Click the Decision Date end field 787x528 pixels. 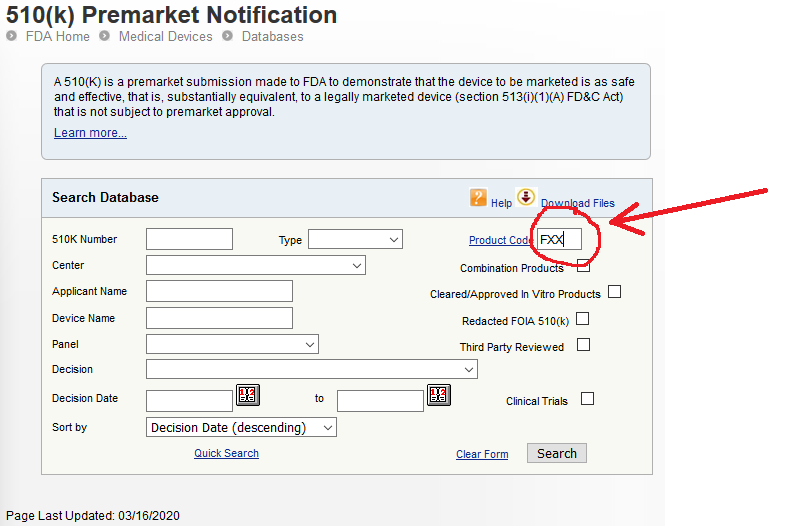(x=380, y=401)
